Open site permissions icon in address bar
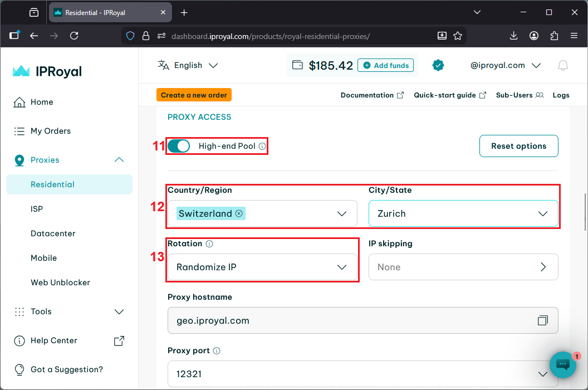The image size is (588, 390). tap(161, 36)
